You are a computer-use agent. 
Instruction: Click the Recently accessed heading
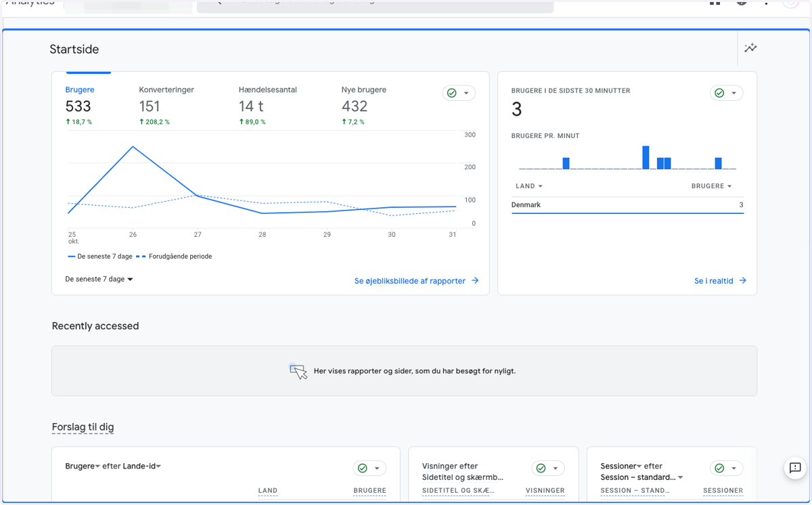click(95, 326)
